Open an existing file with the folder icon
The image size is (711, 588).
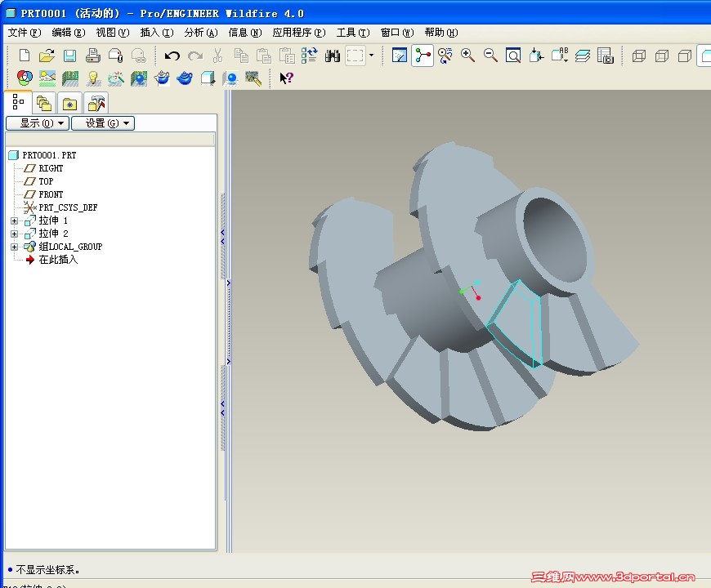pos(47,56)
